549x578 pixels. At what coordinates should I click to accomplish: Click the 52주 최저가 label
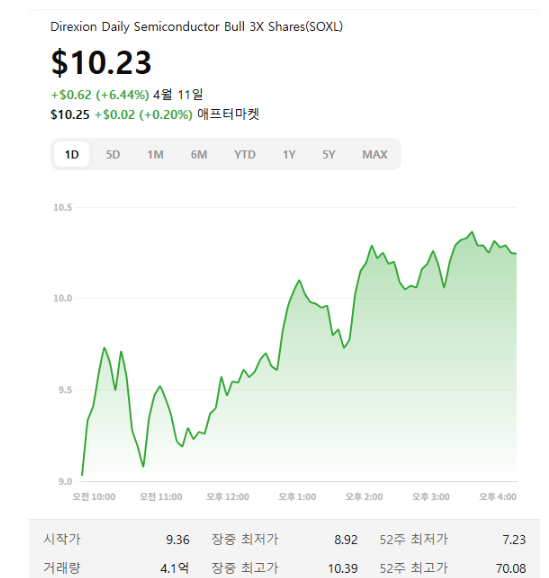(x=414, y=539)
